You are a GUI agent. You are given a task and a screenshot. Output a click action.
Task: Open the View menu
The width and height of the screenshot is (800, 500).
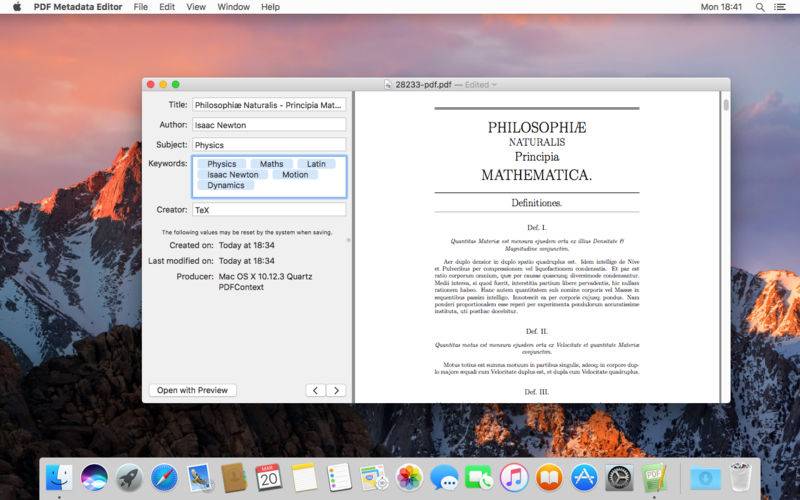tap(196, 7)
